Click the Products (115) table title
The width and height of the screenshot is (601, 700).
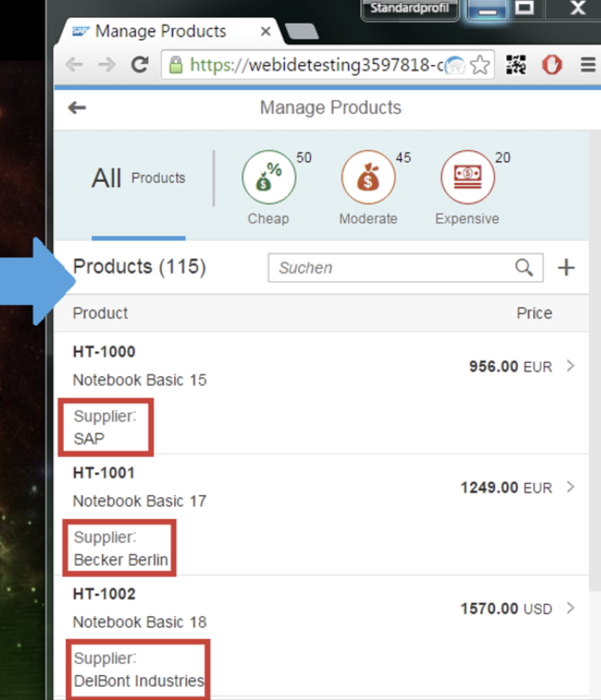click(140, 267)
